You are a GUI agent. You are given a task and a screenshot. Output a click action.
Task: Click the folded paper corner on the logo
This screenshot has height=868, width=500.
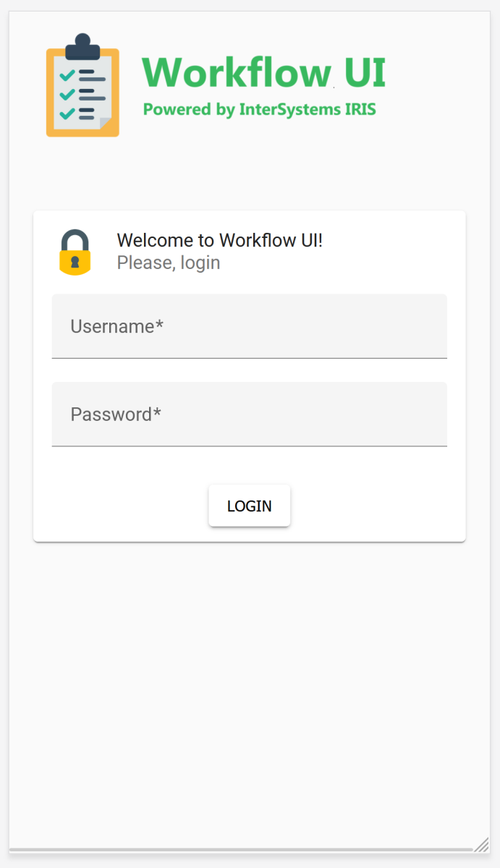pos(106,124)
